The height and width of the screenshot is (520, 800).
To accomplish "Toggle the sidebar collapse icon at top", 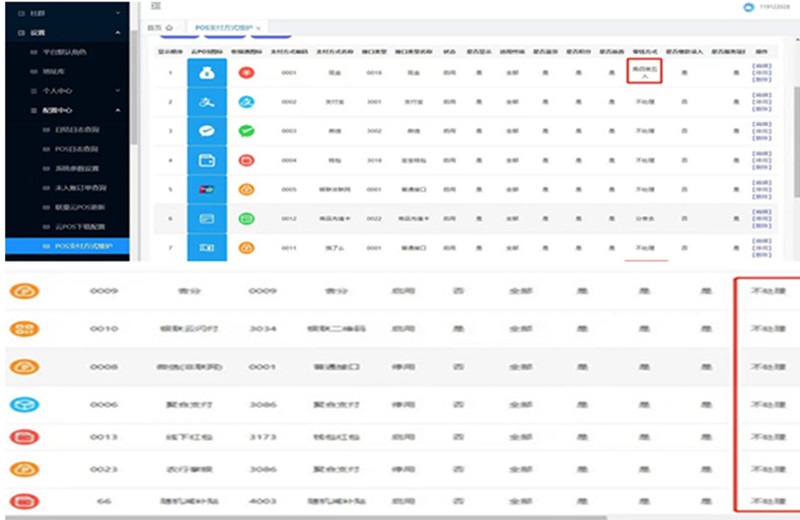I will (156, 7).
